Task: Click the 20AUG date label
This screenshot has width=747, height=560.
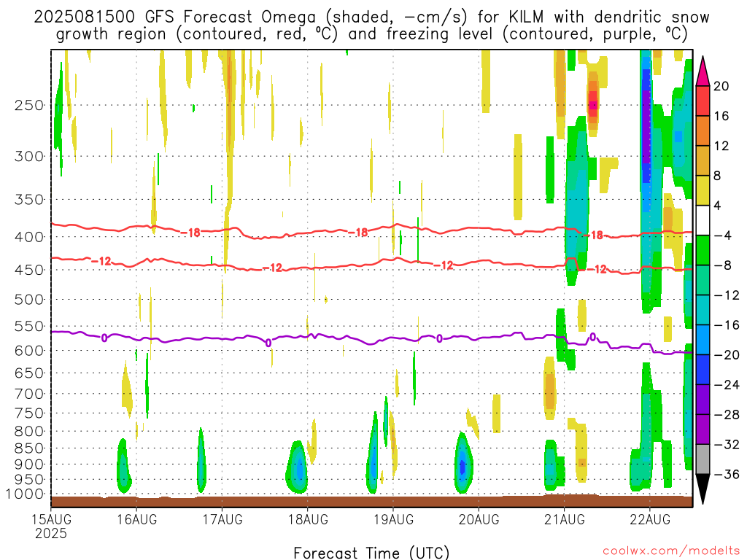Action: point(479,519)
